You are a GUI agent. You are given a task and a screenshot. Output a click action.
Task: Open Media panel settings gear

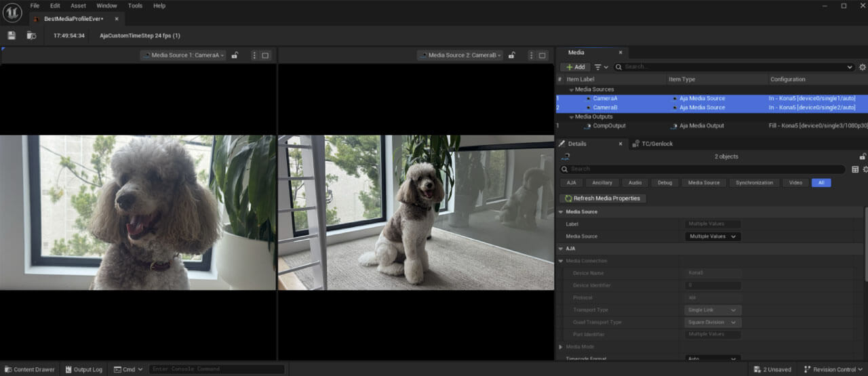point(863,67)
